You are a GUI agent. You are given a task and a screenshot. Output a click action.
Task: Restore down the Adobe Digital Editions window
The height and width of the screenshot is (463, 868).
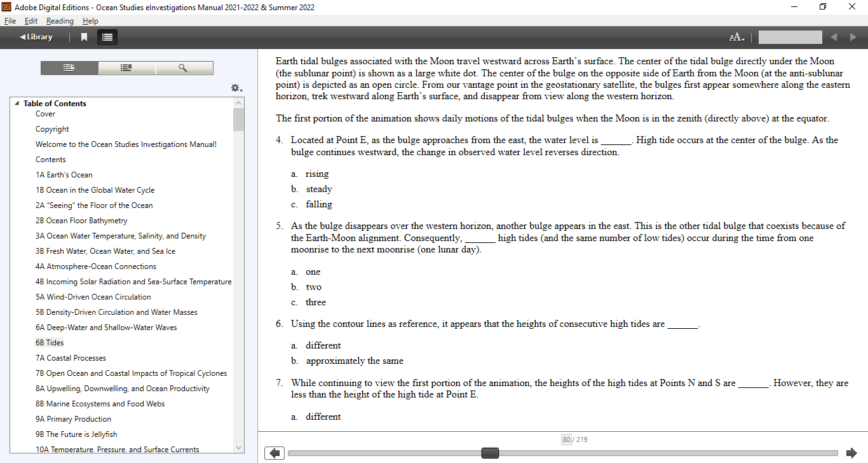(823, 7)
